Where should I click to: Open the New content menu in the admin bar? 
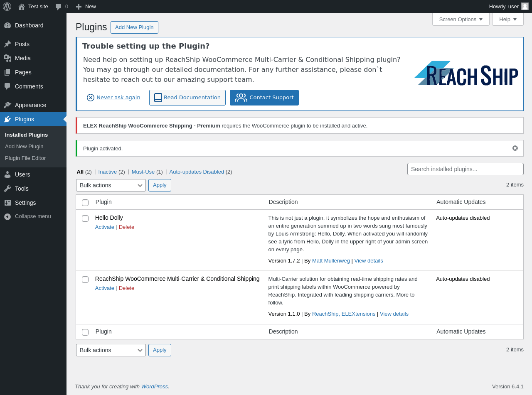pyautogui.click(x=86, y=7)
